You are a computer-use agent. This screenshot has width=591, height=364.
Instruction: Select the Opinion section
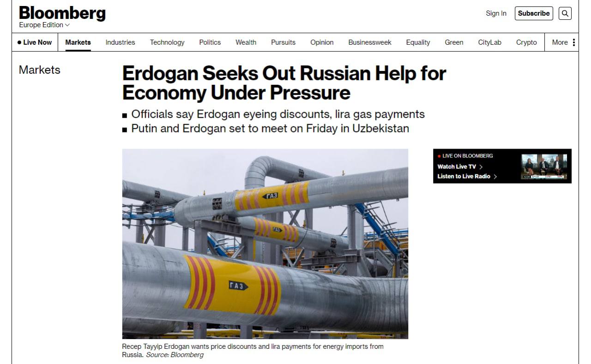[x=322, y=42]
